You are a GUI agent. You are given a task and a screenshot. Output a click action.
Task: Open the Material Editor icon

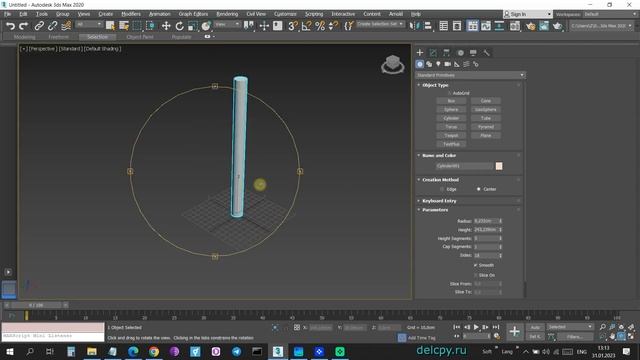[x=515, y=26]
